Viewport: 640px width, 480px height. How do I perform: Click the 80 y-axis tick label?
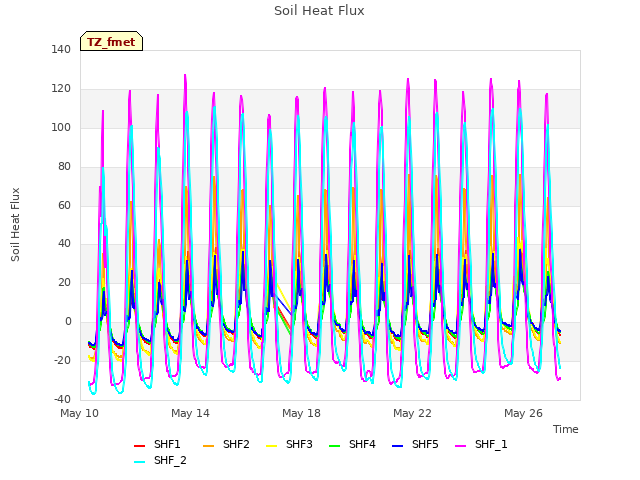[64, 166]
